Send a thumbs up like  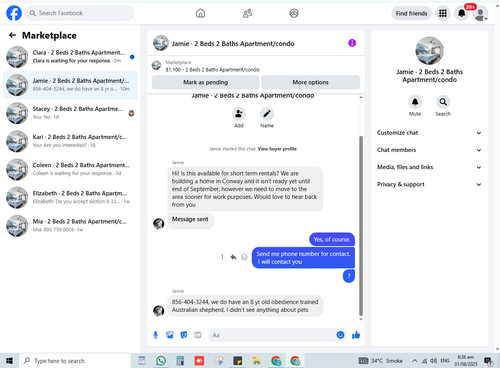(x=356, y=335)
